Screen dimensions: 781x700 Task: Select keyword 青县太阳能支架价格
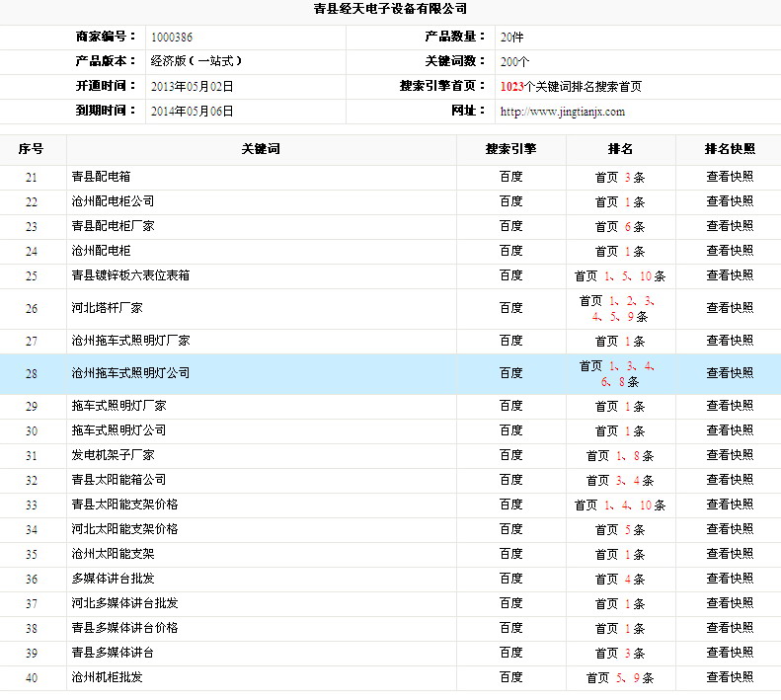click(x=124, y=505)
